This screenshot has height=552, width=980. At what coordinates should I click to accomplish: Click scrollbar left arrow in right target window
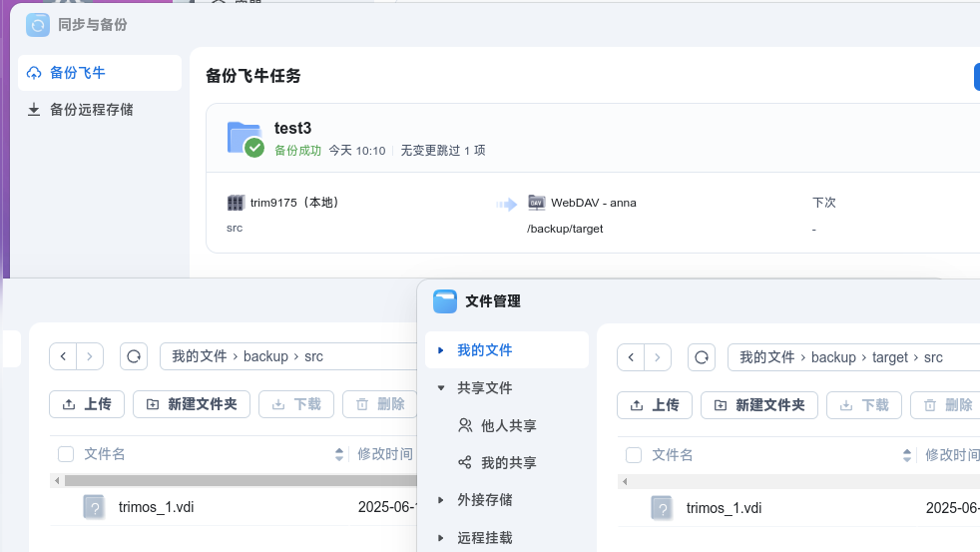coord(625,482)
